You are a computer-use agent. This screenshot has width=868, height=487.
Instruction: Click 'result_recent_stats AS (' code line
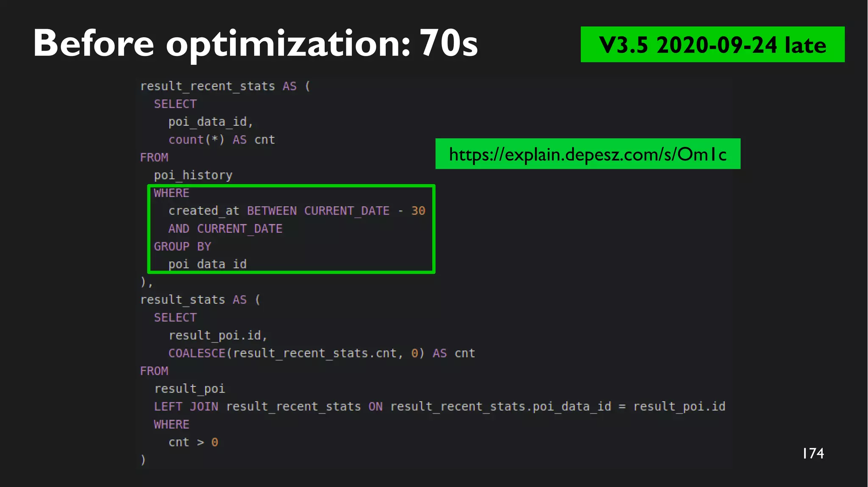[x=225, y=86]
